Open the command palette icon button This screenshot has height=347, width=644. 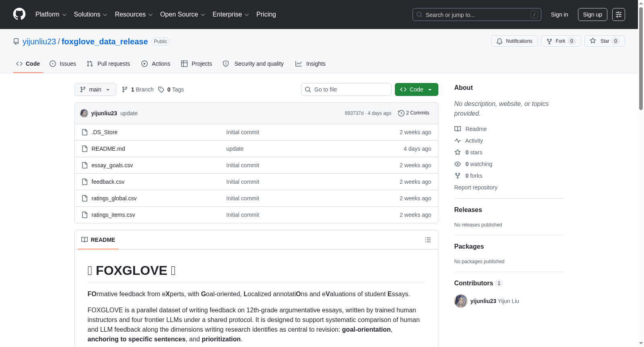619,15
